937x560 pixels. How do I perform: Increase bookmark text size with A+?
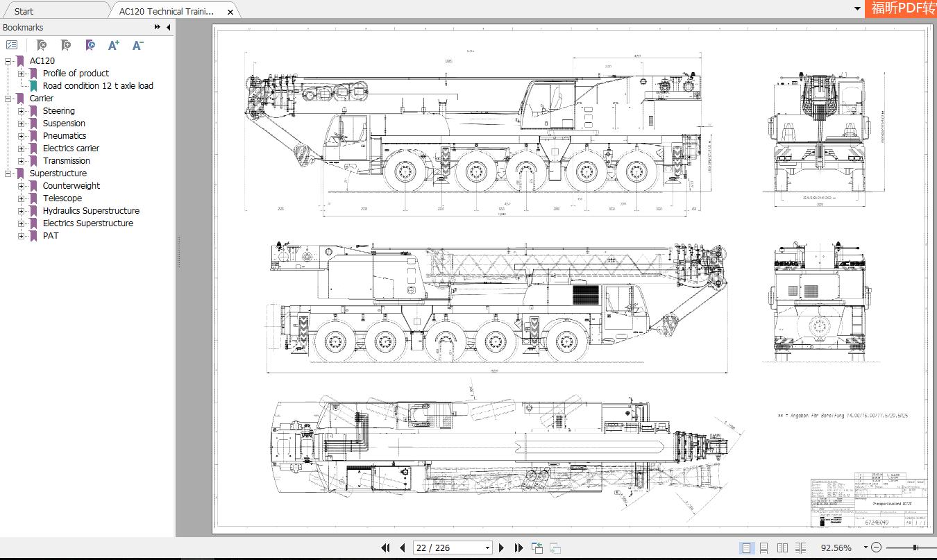click(x=113, y=44)
